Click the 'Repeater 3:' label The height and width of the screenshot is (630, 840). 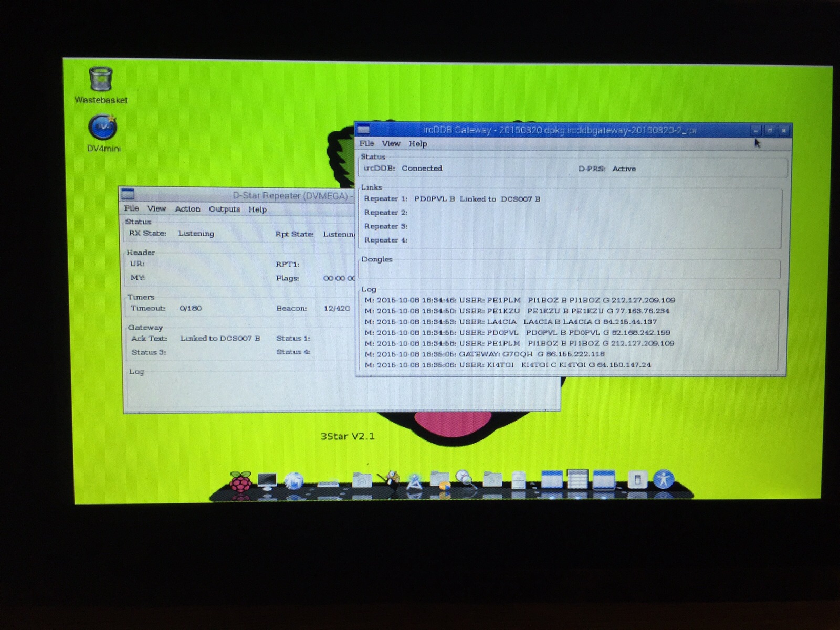(x=386, y=226)
